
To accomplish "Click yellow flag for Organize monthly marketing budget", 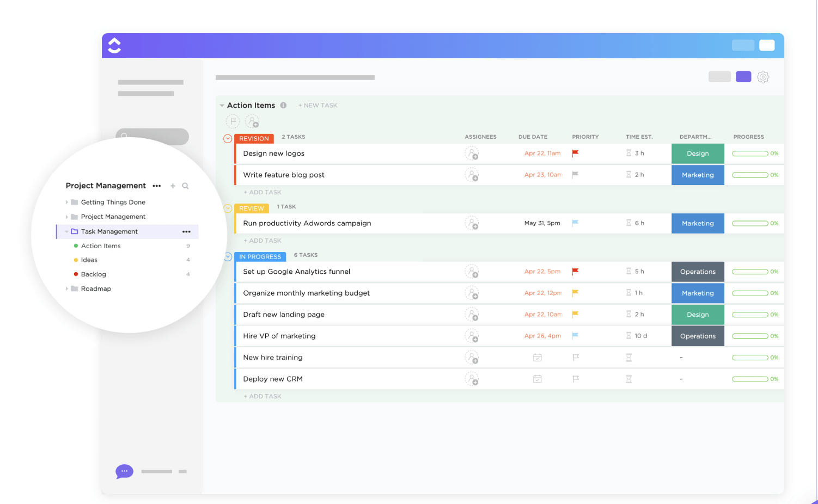I will [575, 293].
